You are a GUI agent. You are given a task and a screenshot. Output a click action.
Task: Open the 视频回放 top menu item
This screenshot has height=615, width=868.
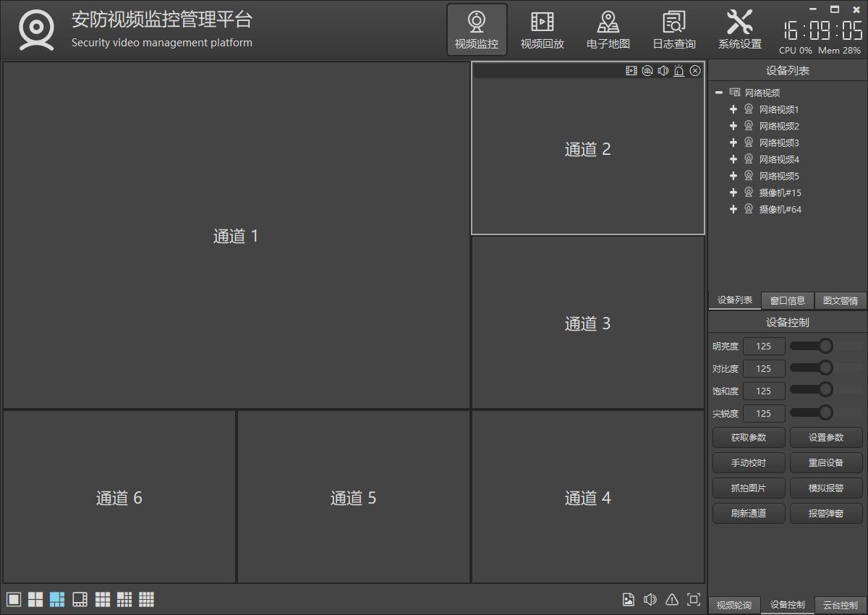(x=542, y=30)
